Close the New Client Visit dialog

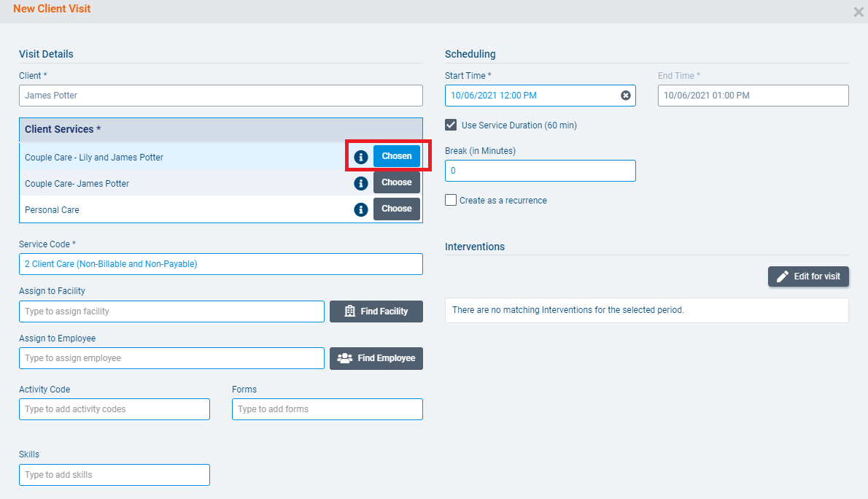tap(859, 12)
